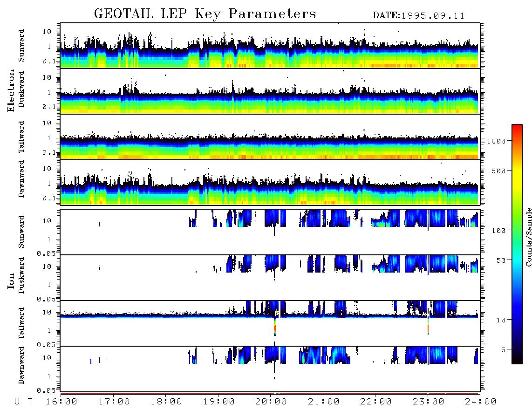
Task: Click the Ion "Tailward" panel label
Action: (x=21, y=323)
